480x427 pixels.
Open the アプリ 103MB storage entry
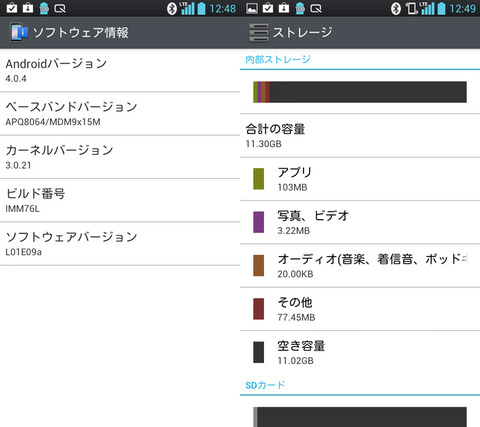pyautogui.click(x=360, y=179)
